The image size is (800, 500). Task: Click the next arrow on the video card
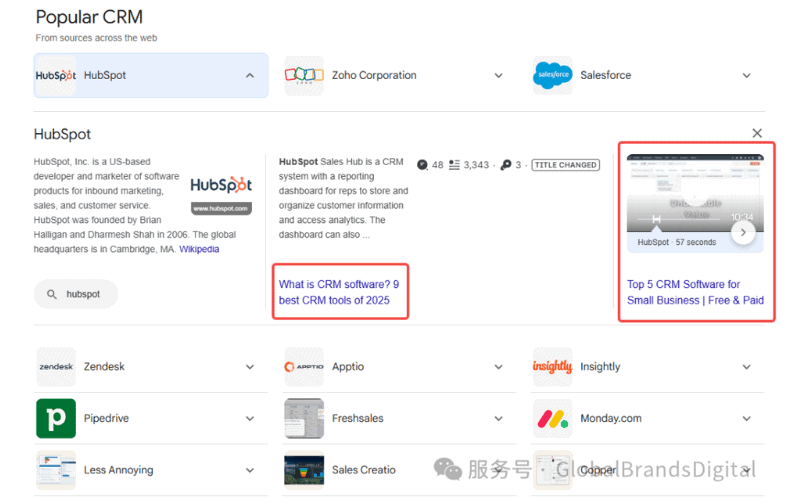(743, 233)
